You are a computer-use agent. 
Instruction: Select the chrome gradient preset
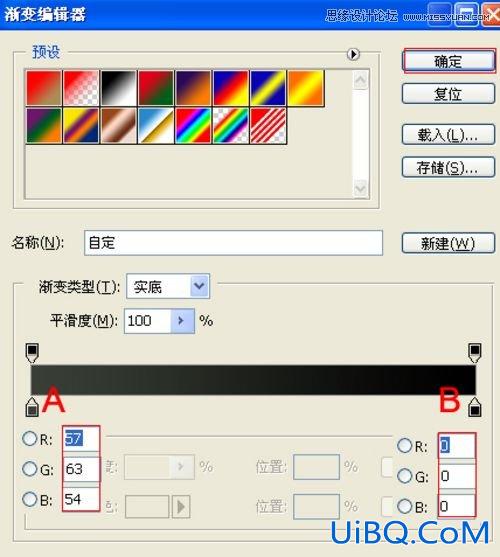coord(156,126)
